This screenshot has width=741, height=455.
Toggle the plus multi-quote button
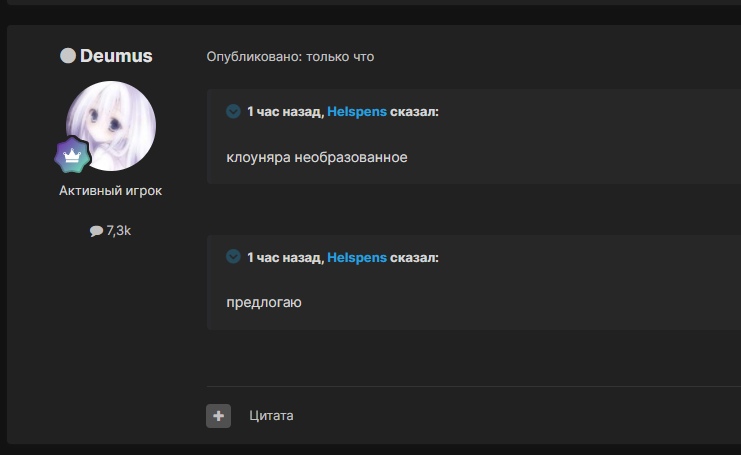point(218,415)
